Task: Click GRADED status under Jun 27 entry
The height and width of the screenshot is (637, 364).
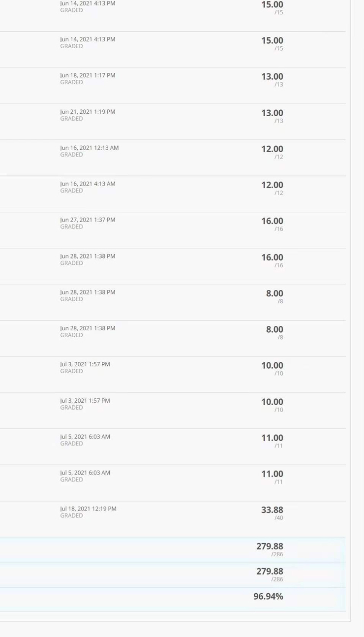Action: click(x=71, y=226)
